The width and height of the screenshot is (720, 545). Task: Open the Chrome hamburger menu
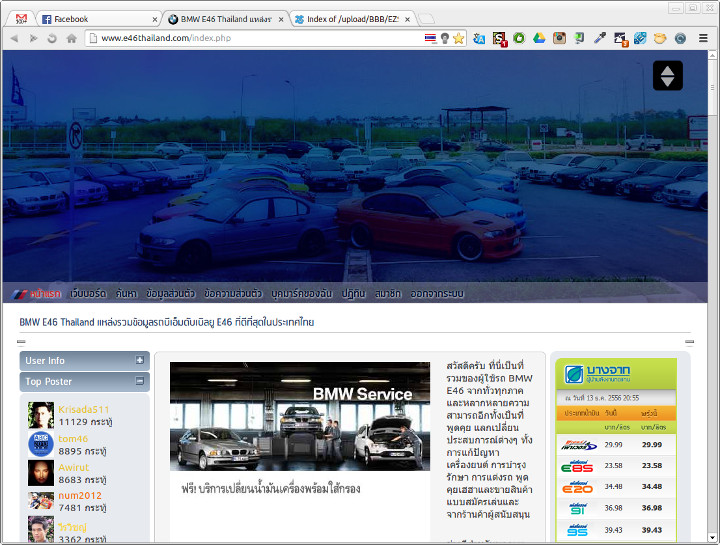coord(703,38)
